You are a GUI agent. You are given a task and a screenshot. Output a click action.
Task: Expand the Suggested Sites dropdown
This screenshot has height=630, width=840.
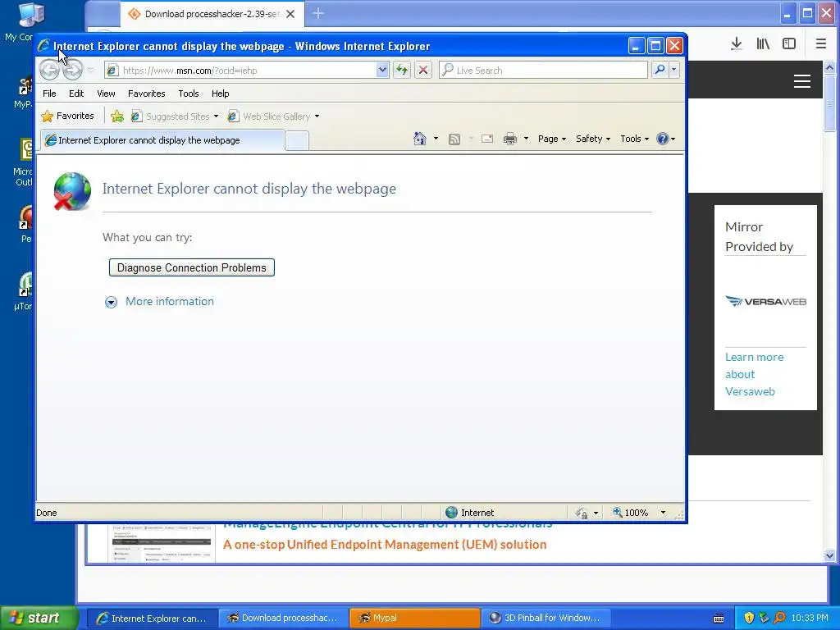(x=216, y=116)
